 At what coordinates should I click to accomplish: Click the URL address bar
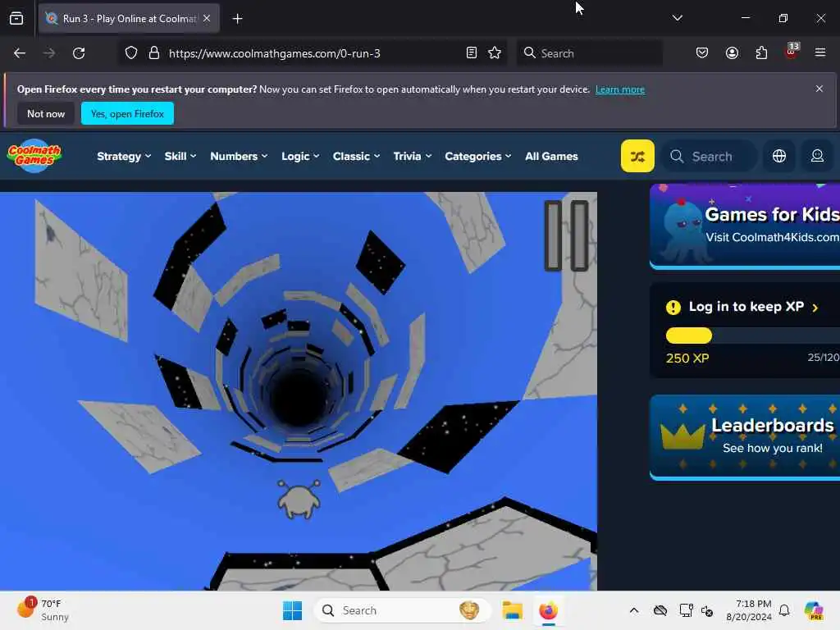[313, 53]
